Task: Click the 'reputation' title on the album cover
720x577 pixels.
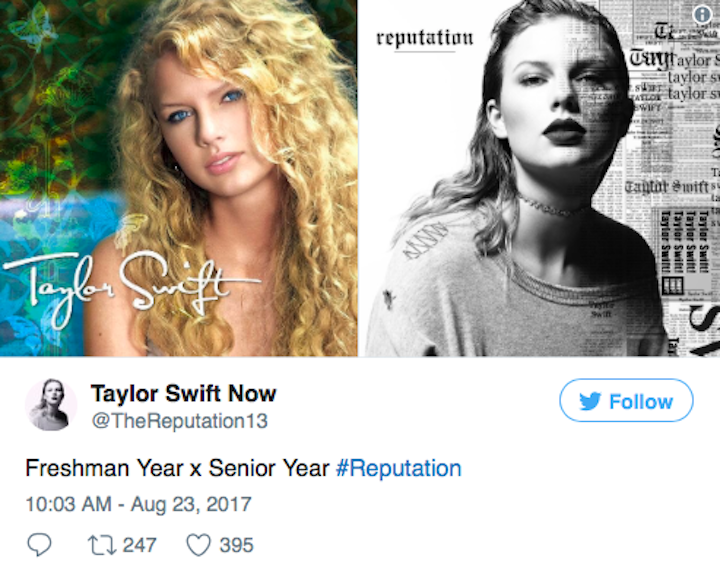Action: point(424,38)
